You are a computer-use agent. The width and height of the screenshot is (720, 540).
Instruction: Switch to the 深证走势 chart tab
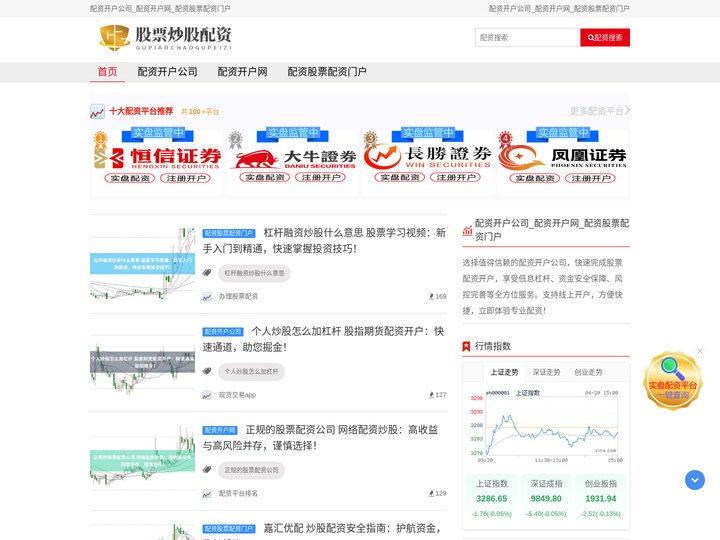point(546,372)
